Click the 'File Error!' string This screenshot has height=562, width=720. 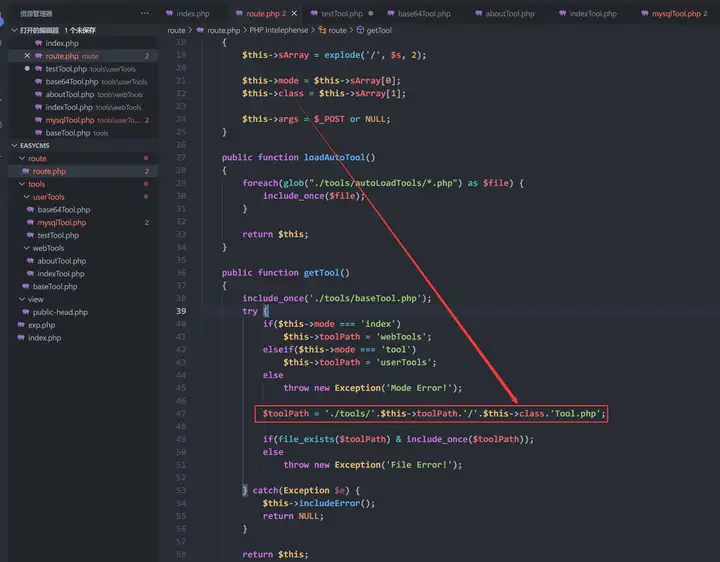point(419,465)
